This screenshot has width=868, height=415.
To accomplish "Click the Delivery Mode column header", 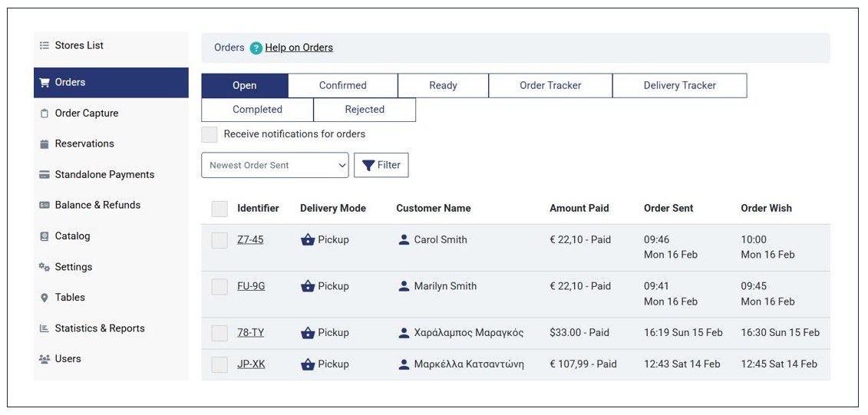I will click(x=333, y=209).
